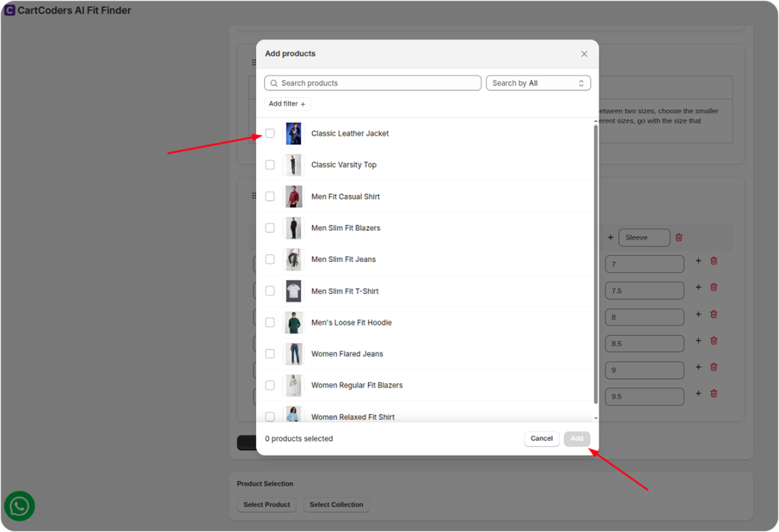Click the scrollbar down arrow in product list
The height and width of the screenshot is (532, 779).
tap(596, 418)
